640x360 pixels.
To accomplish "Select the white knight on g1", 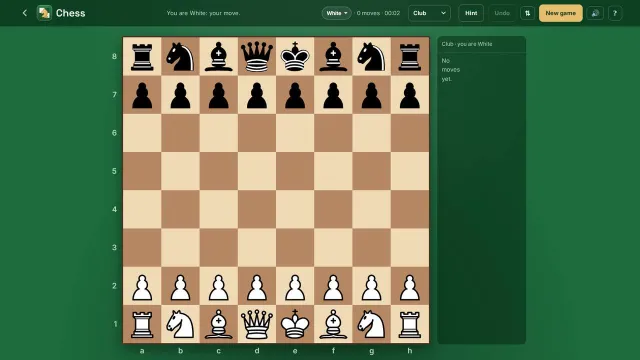I will 371,324.
